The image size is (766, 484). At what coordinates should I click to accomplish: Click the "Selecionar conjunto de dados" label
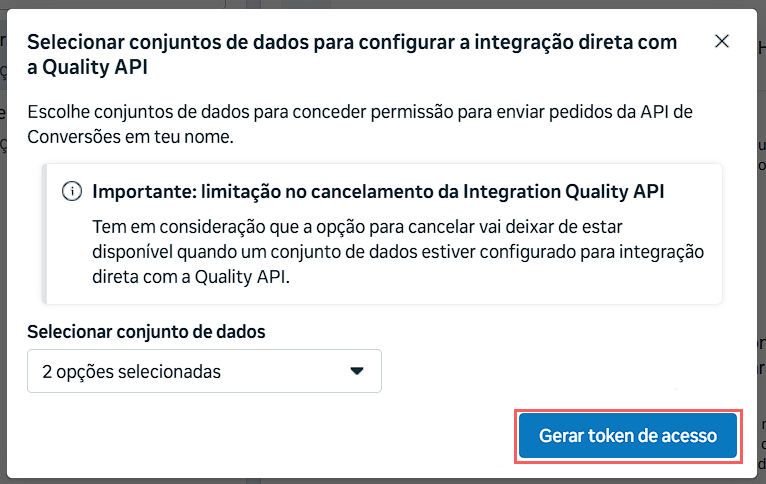pos(146,332)
